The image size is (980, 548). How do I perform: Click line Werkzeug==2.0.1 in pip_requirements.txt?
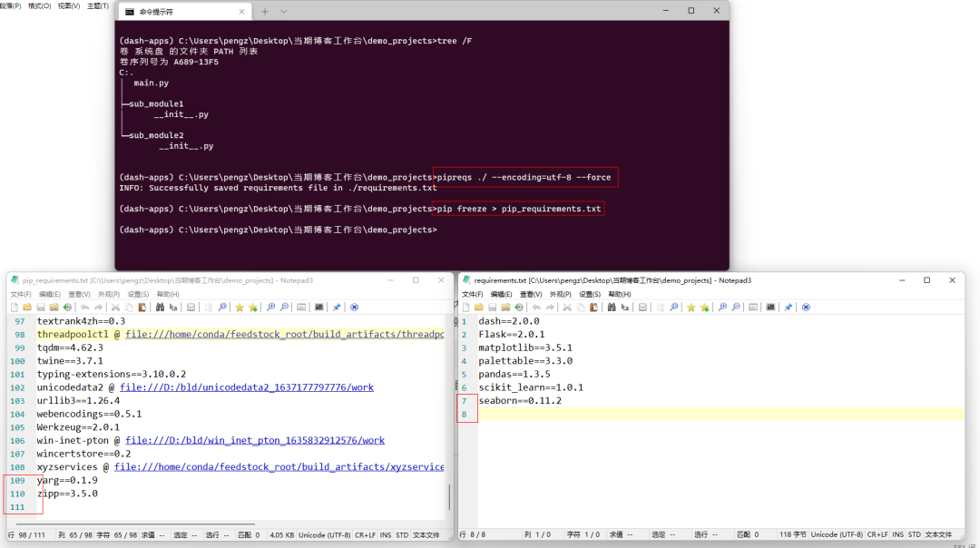(78, 427)
